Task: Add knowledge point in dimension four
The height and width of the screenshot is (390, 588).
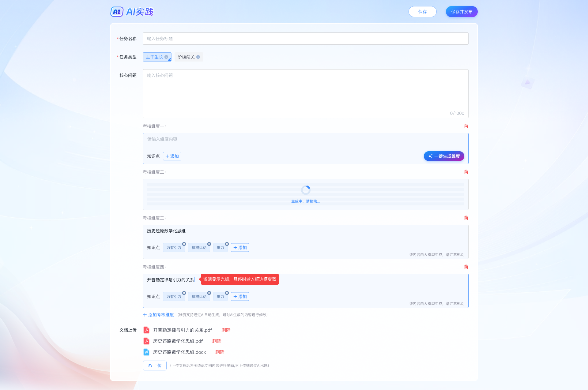Action: 240,297
